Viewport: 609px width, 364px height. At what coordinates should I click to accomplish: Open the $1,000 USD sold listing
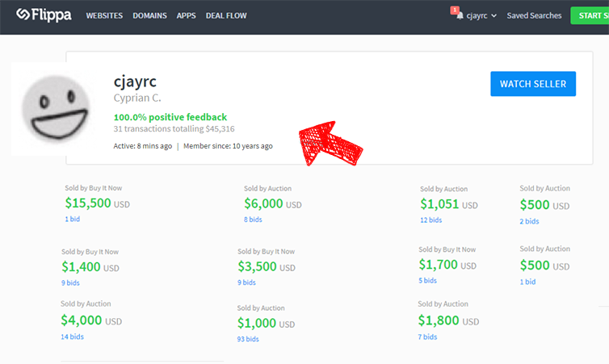[x=266, y=323]
